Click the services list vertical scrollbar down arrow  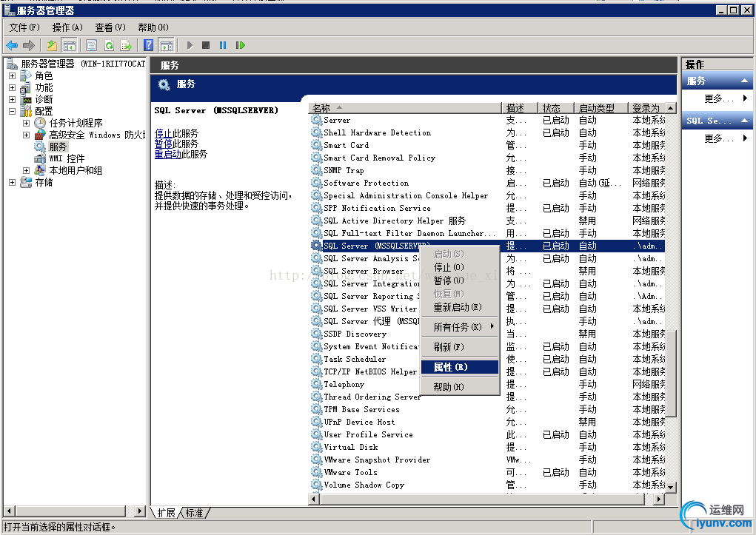(x=671, y=488)
